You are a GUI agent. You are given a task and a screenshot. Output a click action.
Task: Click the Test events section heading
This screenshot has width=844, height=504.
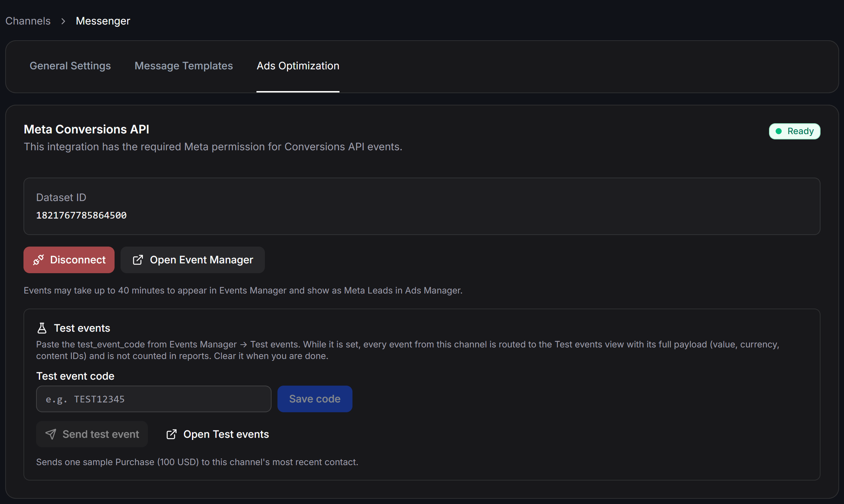[x=82, y=328]
